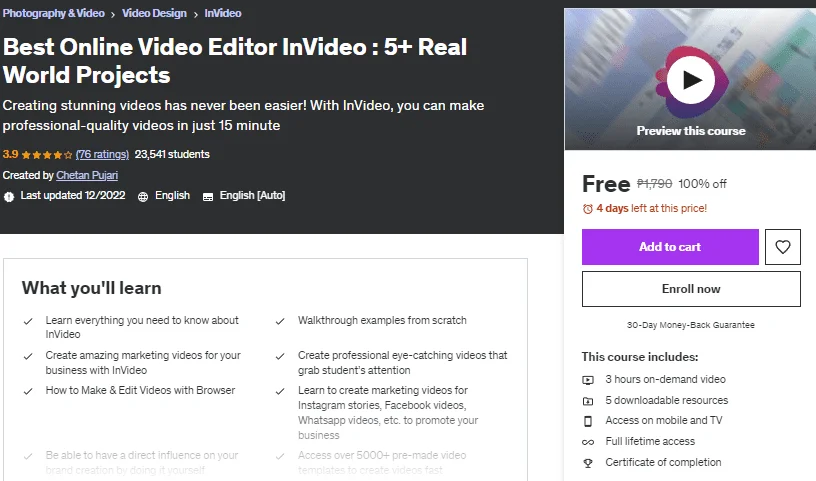Click the '30-Day Money-Back Guarantee' text
Image resolution: width=816 pixels, height=481 pixels.
point(691,325)
